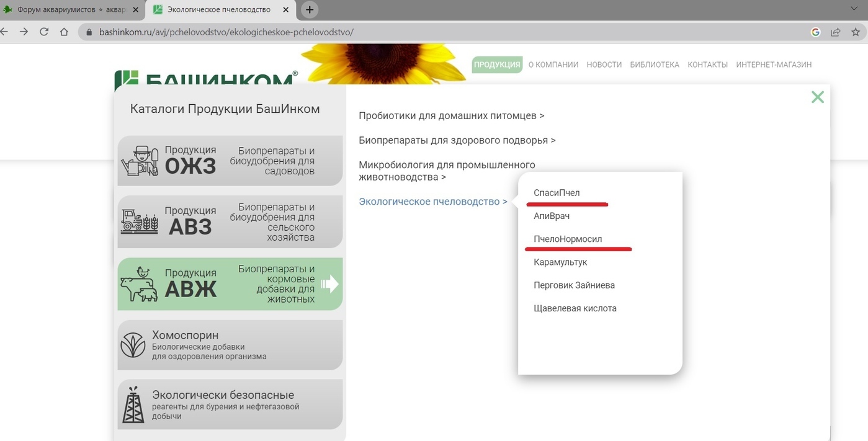Viewport: 868px width, 441px height.
Task: Expand Микробиология для промышленного животноводства category
Action: pos(447,171)
